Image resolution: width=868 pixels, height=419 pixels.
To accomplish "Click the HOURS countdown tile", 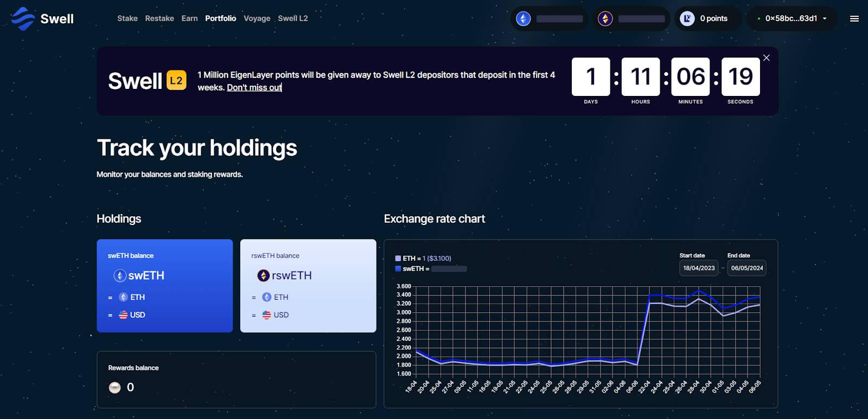I will click(x=641, y=77).
